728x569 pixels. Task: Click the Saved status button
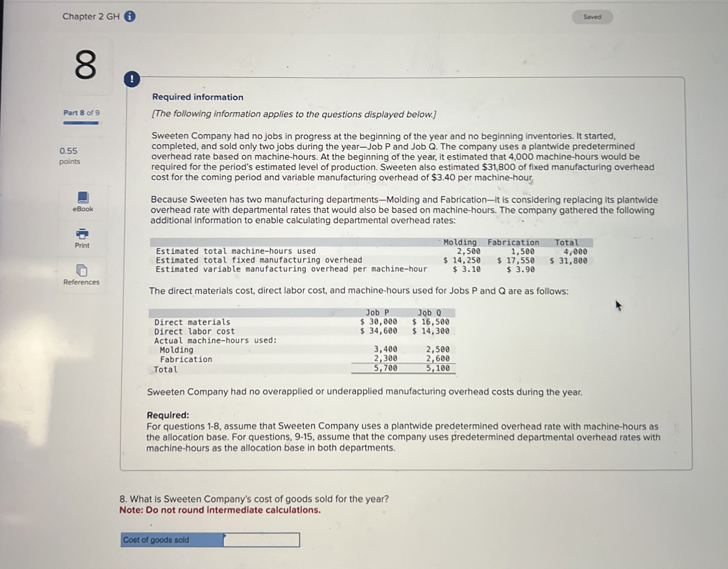click(592, 17)
